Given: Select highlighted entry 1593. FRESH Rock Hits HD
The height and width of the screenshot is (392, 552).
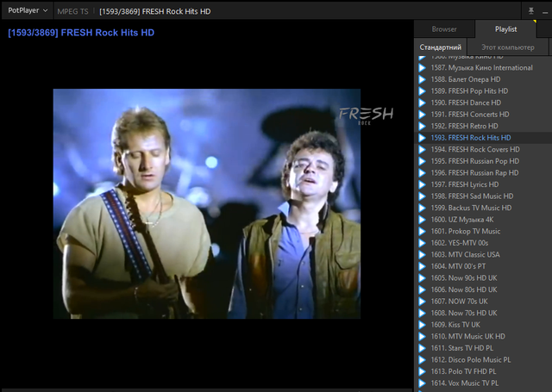Looking at the screenshot, I should [x=483, y=138].
